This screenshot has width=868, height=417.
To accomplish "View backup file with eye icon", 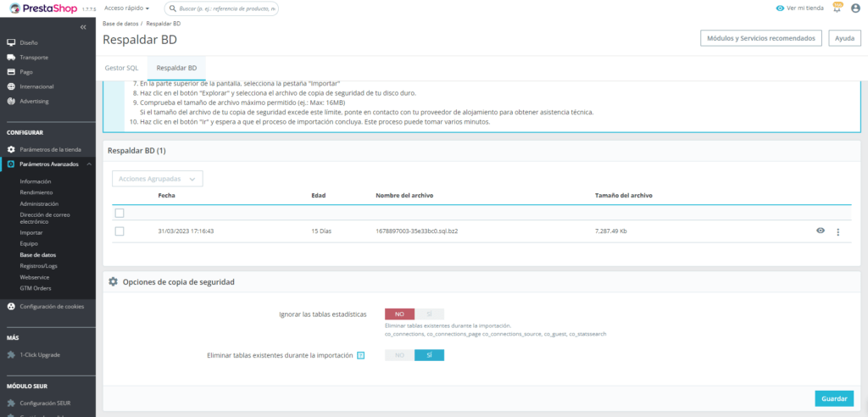I will [821, 231].
